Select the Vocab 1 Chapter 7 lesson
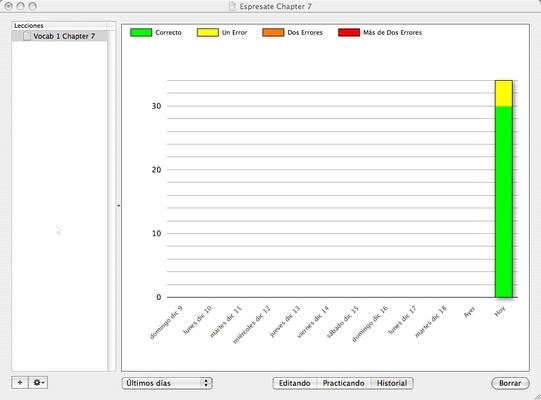The height and width of the screenshot is (400, 541). click(59, 36)
